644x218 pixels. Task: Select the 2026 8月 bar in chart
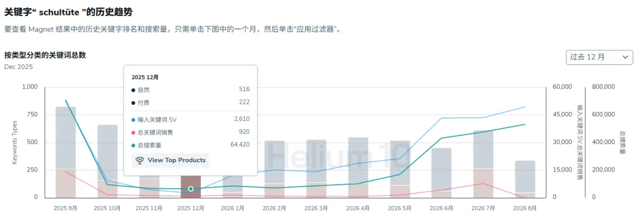pyautogui.click(x=525, y=179)
